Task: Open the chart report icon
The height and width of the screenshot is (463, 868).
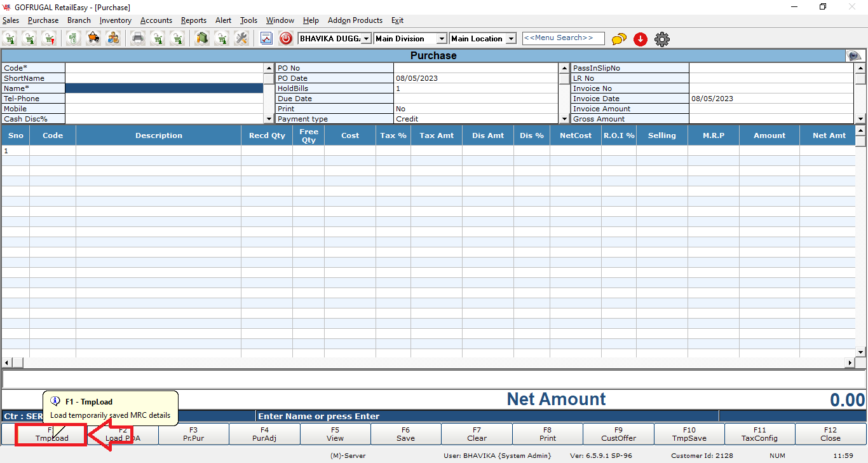Action: (266, 39)
